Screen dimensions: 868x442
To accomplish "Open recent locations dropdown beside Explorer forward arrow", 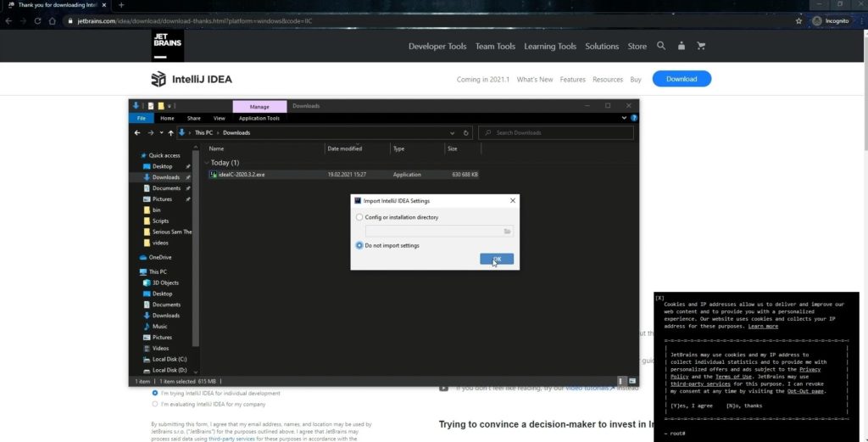I will click(161, 133).
